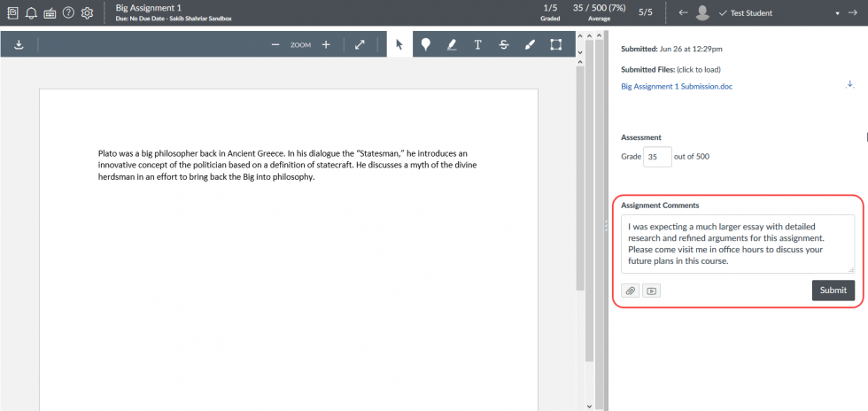
Task: Open the gradebook icon in the header
Action: (12, 12)
